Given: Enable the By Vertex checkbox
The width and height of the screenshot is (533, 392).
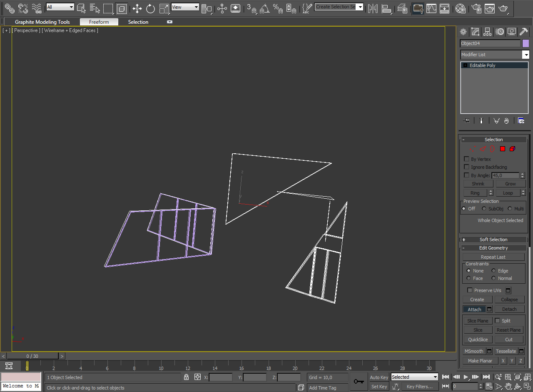Looking at the screenshot, I should (x=466, y=159).
